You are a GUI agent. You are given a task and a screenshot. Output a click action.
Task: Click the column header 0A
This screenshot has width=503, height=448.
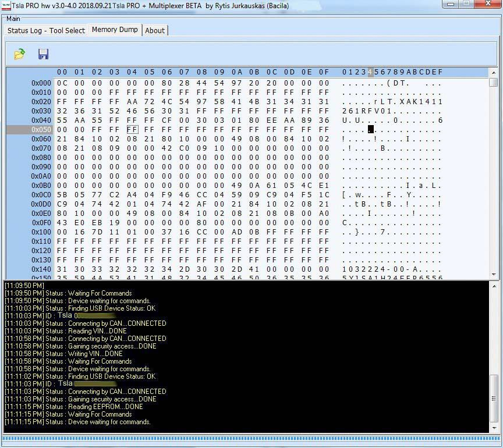[237, 72]
